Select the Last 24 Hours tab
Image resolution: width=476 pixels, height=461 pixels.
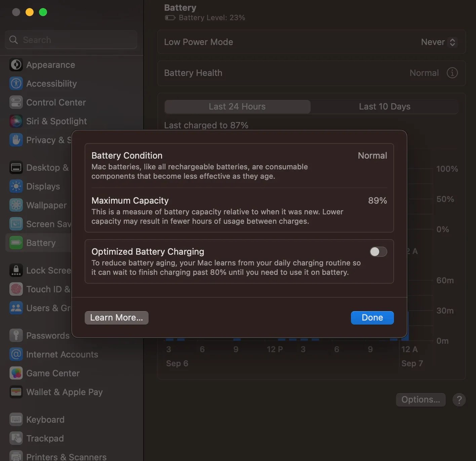[237, 107]
